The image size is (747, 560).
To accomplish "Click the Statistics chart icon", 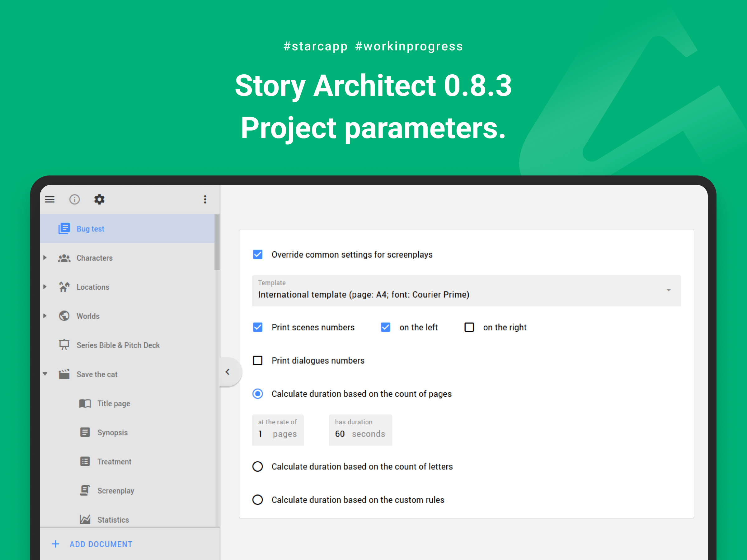I will pyautogui.click(x=85, y=520).
